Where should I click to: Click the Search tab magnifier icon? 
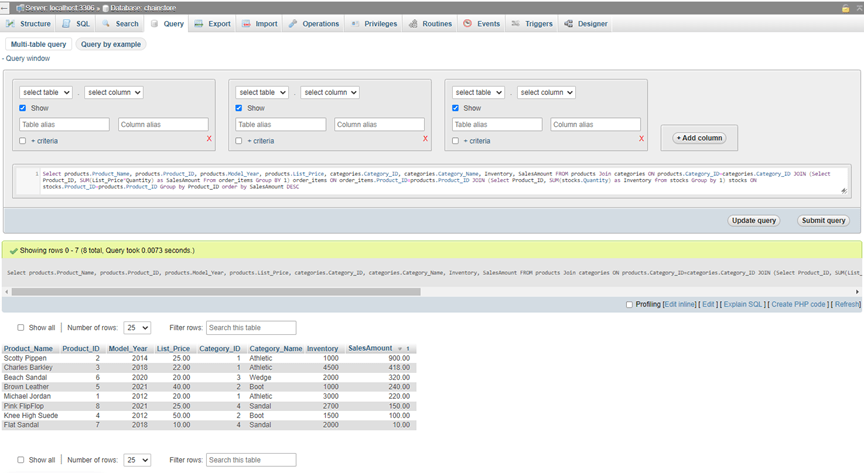point(106,23)
